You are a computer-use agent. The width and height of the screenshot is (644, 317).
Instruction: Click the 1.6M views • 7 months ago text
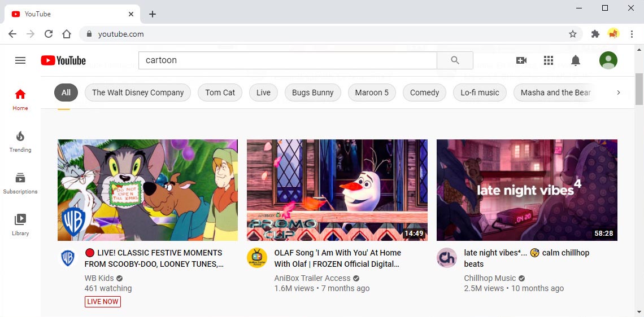coord(322,288)
